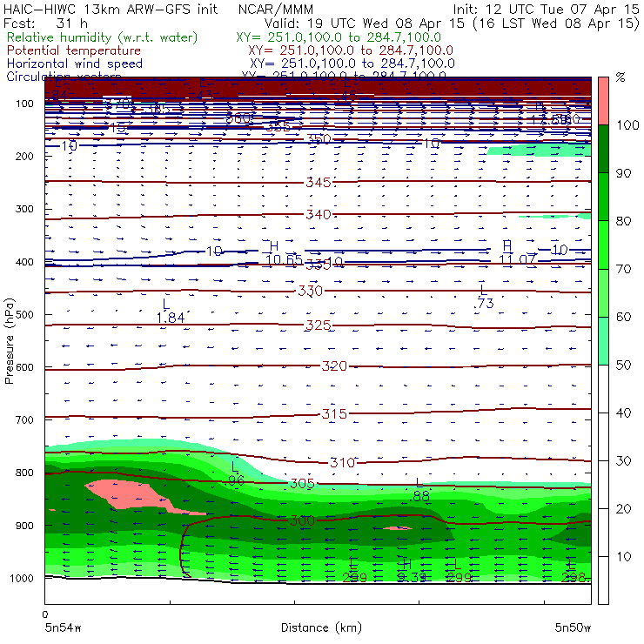Click the 'H 11.07' wind speed maximum marker

pos(517,253)
